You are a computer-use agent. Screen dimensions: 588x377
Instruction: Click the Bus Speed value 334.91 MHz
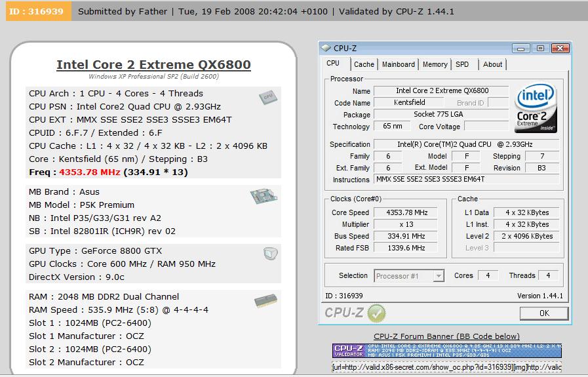406,236
